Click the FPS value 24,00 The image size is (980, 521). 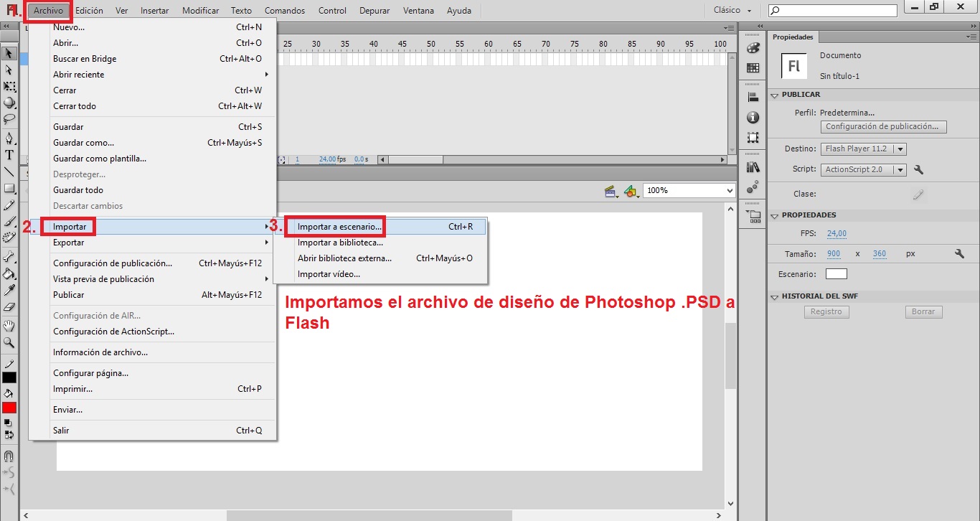pos(837,233)
